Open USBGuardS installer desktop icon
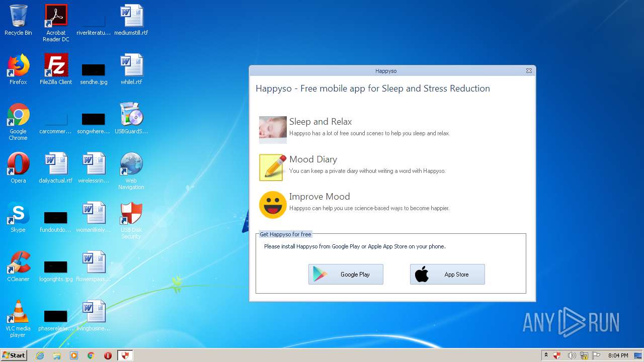This screenshot has width=644, height=362. point(131,119)
